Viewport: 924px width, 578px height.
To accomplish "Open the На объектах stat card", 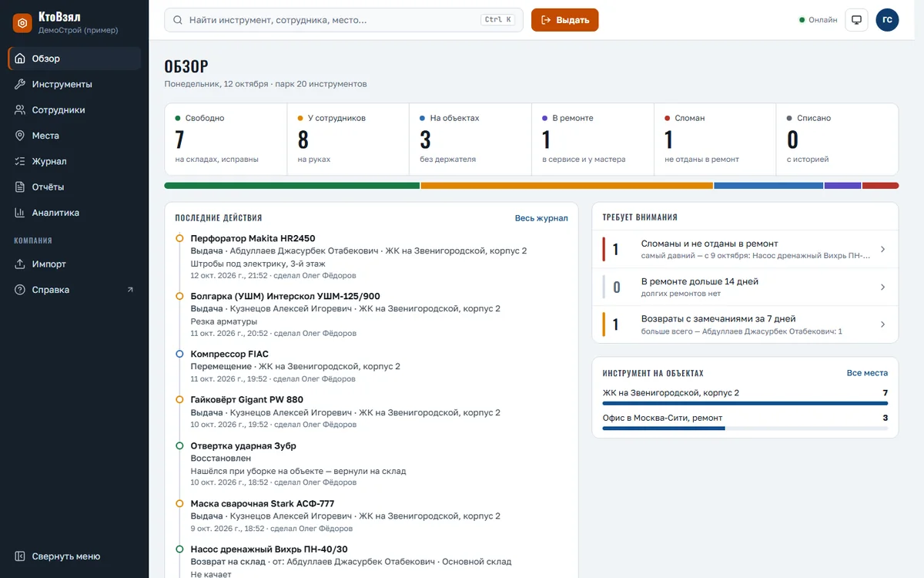I will pyautogui.click(x=470, y=139).
